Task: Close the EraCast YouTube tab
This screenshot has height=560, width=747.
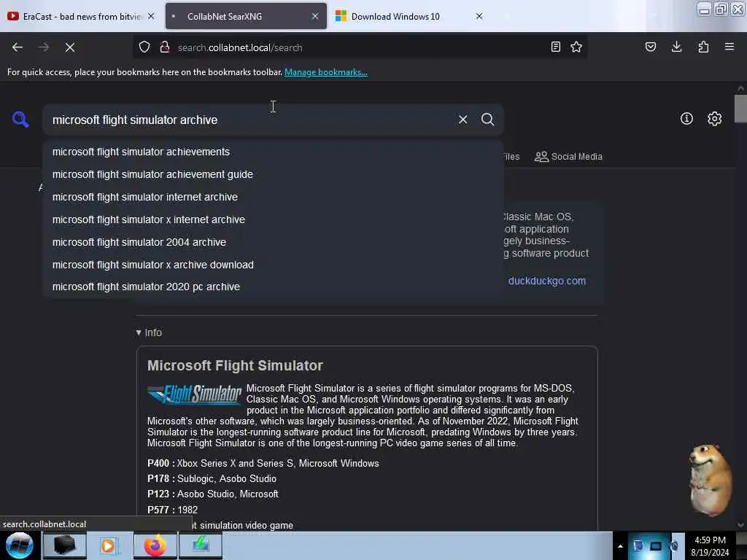Action: pos(151,16)
